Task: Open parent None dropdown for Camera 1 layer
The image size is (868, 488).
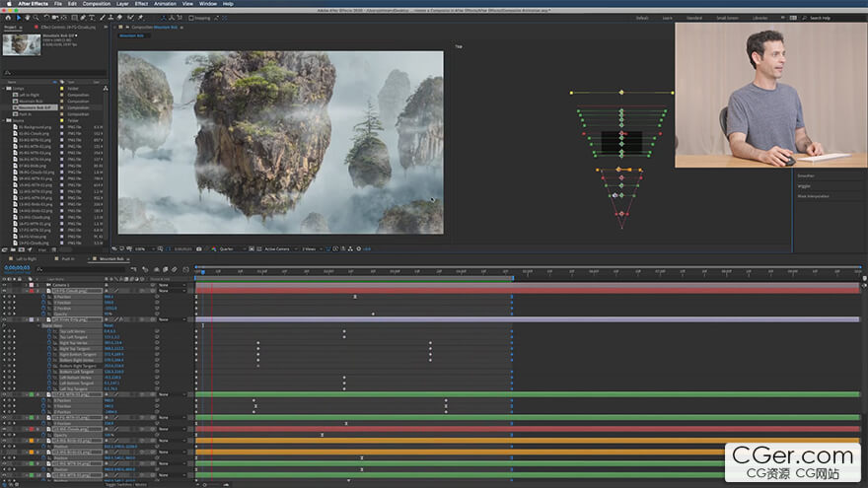Action: click(173, 285)
